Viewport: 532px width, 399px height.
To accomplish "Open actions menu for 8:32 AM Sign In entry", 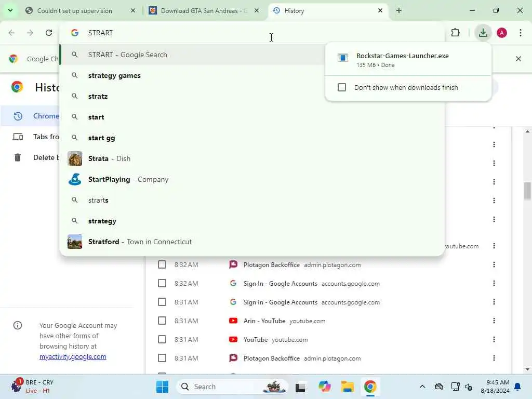I will (x=494, y=283).
